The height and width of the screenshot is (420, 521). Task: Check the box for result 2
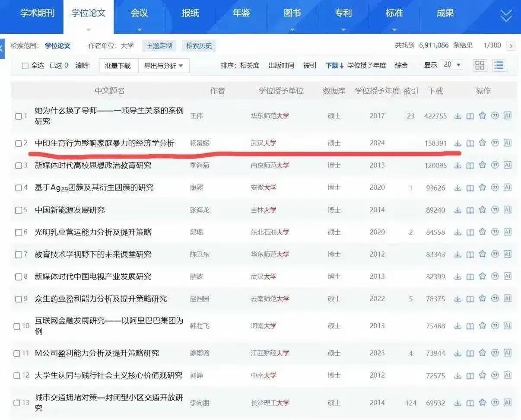18,143
